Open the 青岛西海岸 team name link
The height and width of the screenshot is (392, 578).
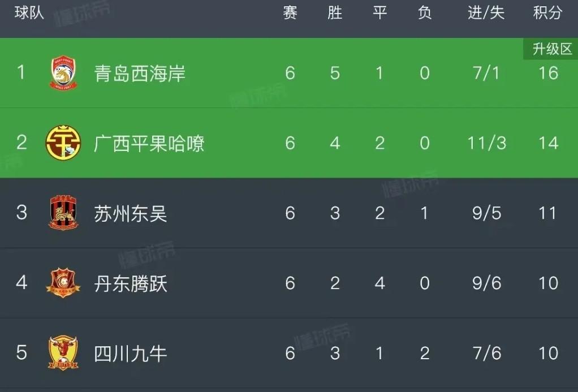pyautogui.click(x=140, y=74)
